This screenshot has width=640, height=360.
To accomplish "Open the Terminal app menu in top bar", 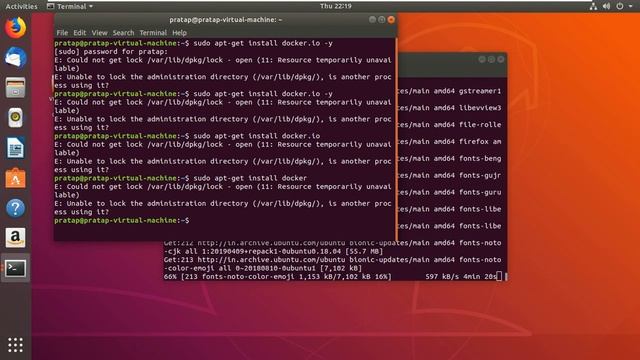I will pos(70,6).
